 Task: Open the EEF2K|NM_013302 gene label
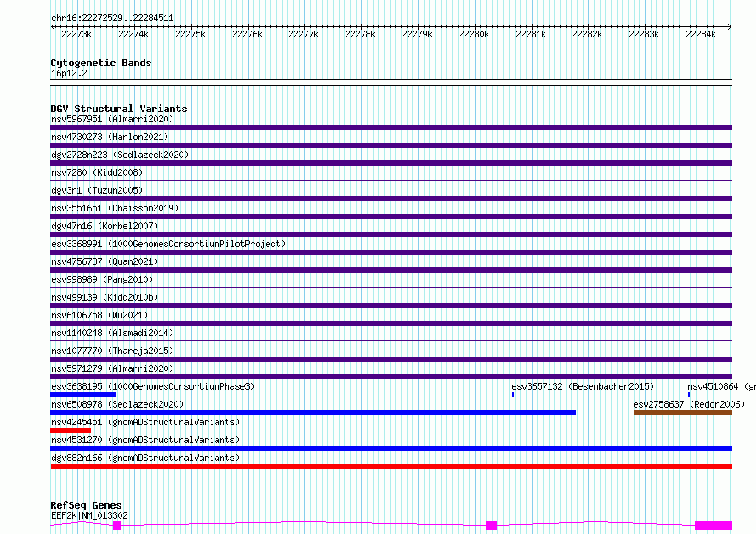click(x=89, y=515)
